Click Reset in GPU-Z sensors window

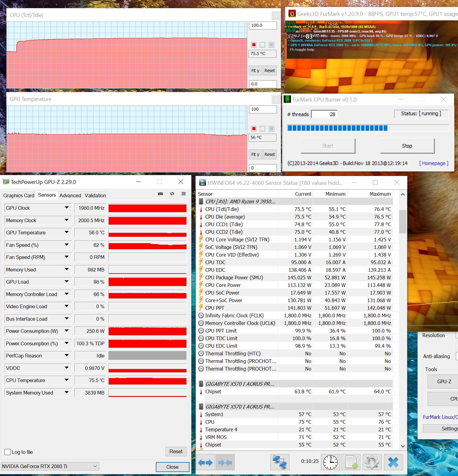pos(176,451)
